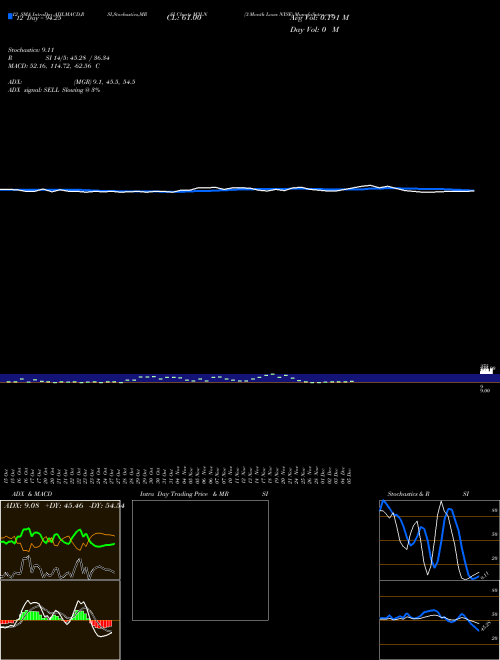Click the 'ADX & MACD' panel title
Image resolution: width=500 pixels, height=660 pixels.
click(x=32, y=494)
